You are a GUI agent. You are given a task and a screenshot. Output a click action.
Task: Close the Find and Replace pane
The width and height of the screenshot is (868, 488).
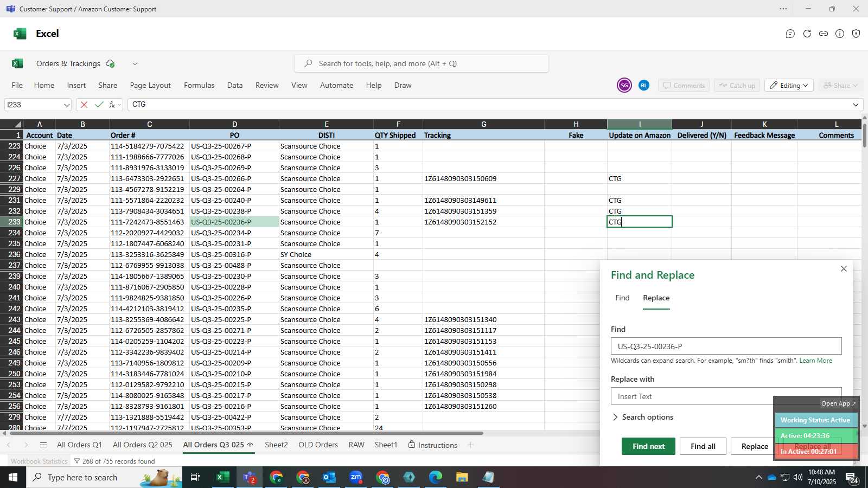[x=844, y=269]
